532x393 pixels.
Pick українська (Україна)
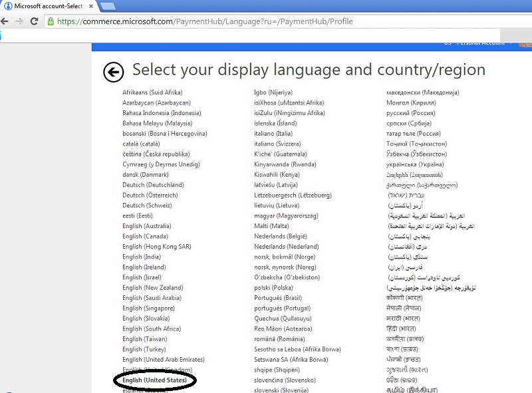(415, 164)
